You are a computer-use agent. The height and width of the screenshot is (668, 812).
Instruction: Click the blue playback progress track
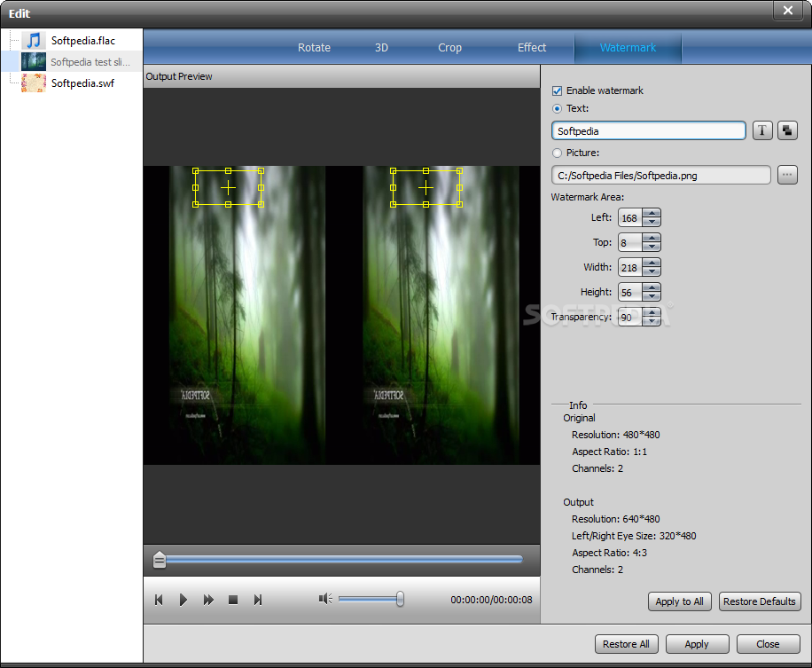tap(344, 559)
